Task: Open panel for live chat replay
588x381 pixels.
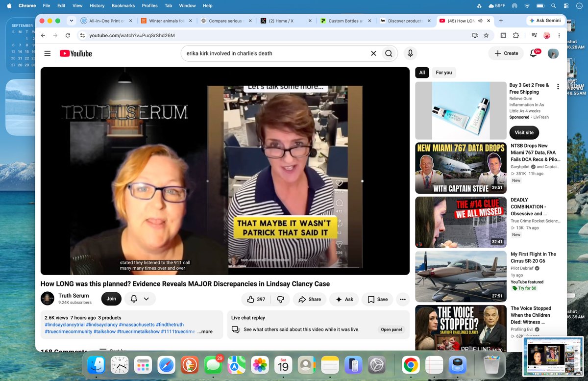Action: 392,330
